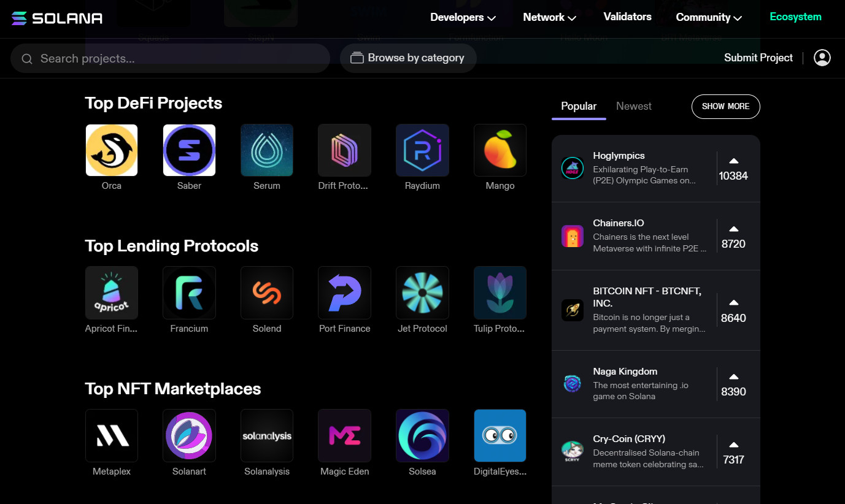Upvote BITCOIN NFT with the up arrow

coord(733,302)
